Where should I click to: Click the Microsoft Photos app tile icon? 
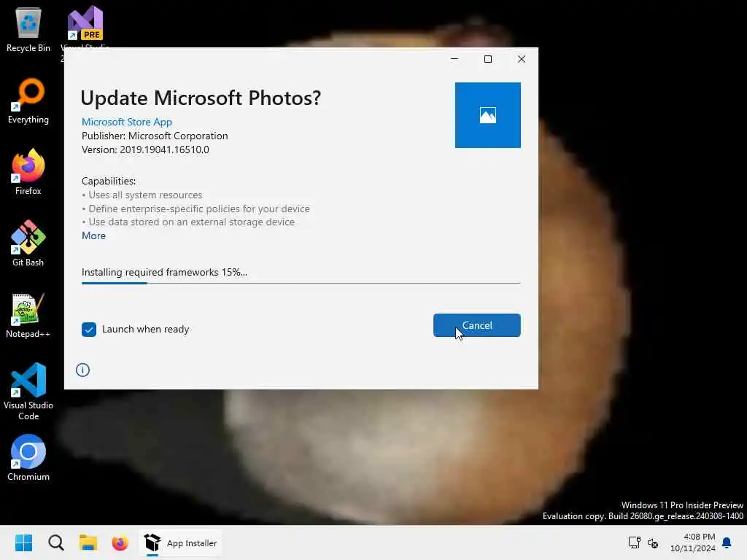click(x=487, y=115)
